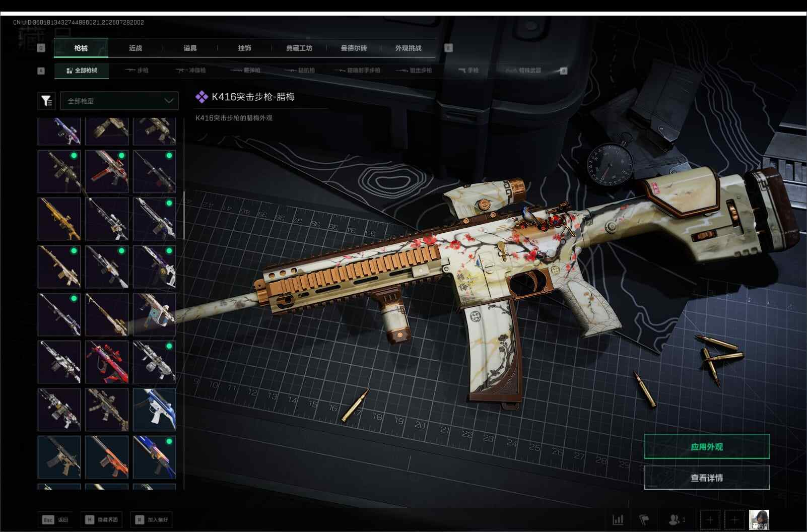This screenshot has height=532, width=807.
Task: Select the pastel teal weapon skin thumbnail
Action: [154, 314]
